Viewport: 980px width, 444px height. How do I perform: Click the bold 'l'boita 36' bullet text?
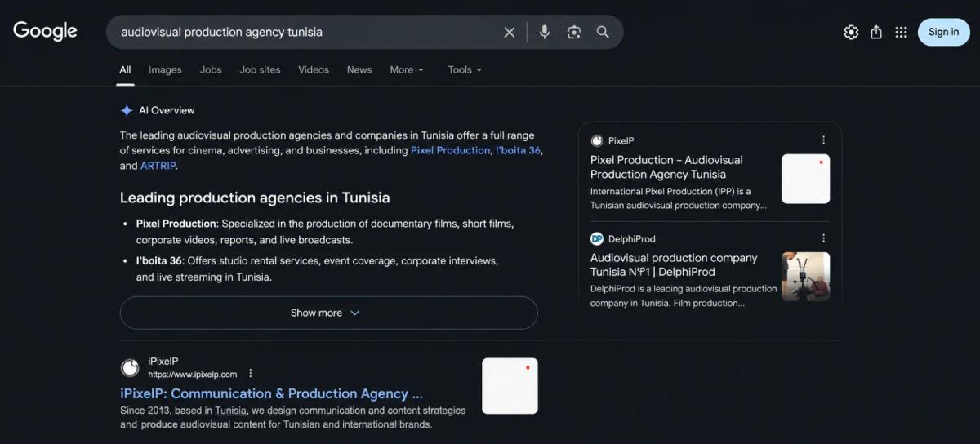[x=159, y=260]
